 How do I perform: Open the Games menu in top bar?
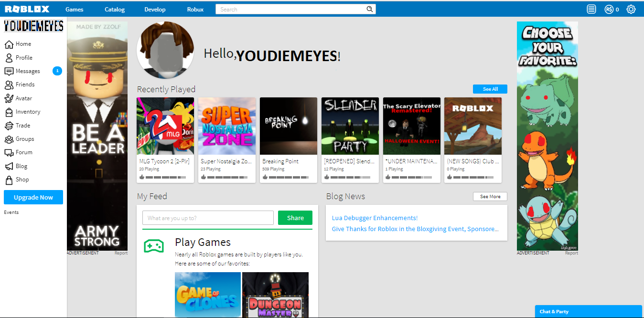pyautogui.click(x=75, y=10)
